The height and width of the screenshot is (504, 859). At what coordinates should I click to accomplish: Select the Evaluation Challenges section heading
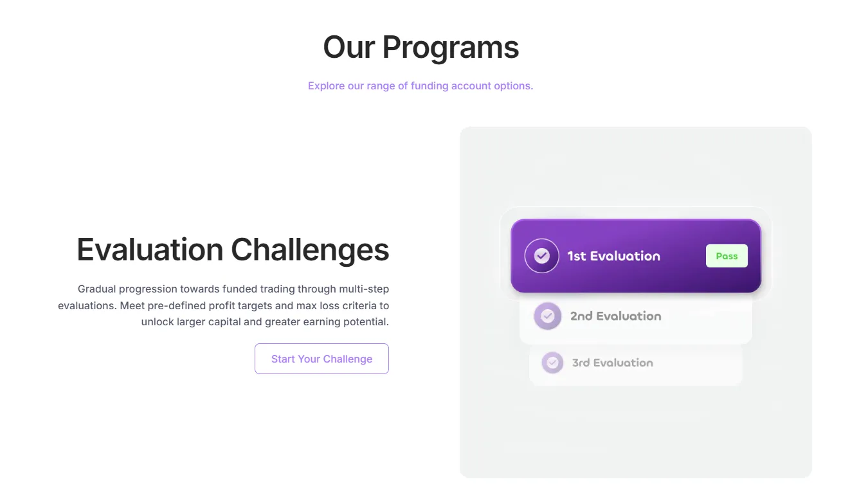233,250
